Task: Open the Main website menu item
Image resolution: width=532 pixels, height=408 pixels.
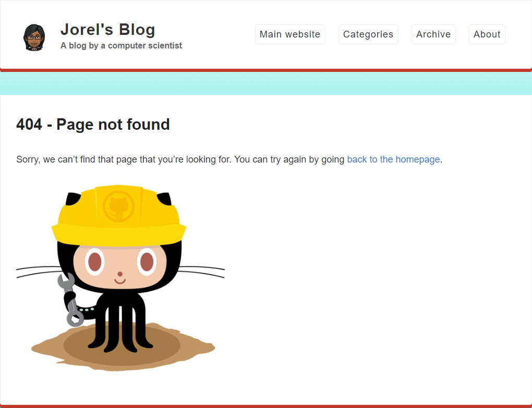Action: point(290,34)
